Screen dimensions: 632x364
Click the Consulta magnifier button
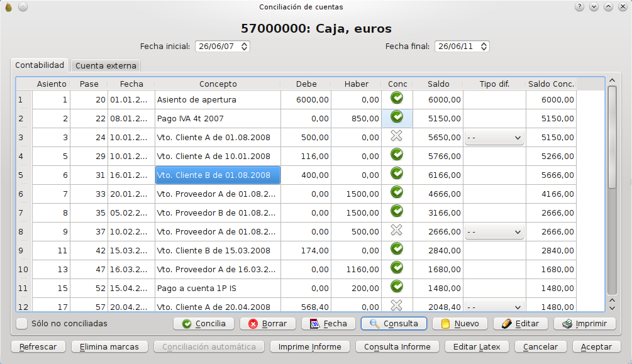coord(394,324)
